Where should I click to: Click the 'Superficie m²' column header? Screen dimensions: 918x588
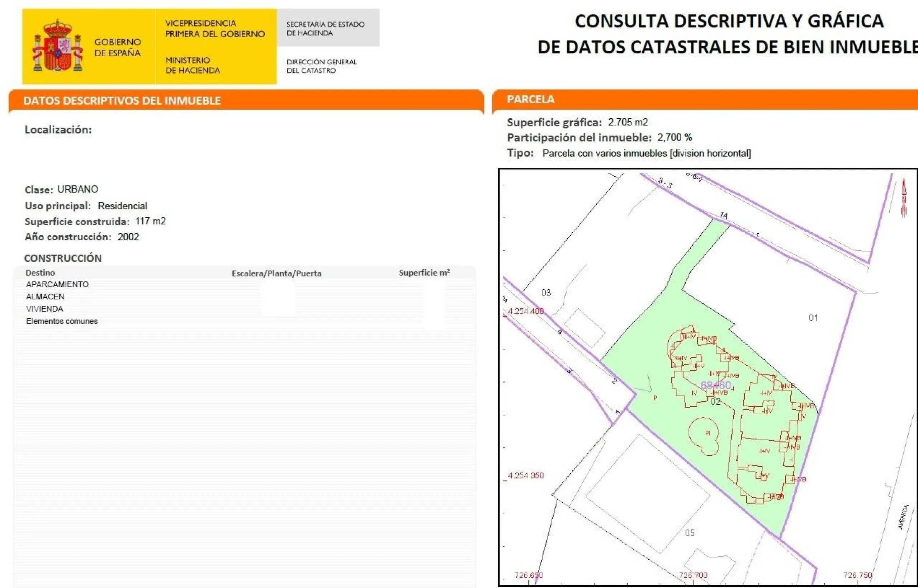coord(424,272)
